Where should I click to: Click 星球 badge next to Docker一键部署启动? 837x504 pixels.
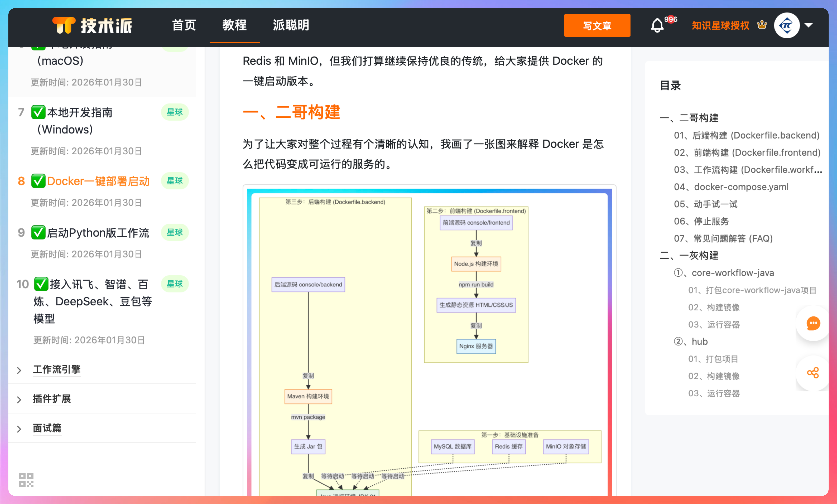click(175, 181)
